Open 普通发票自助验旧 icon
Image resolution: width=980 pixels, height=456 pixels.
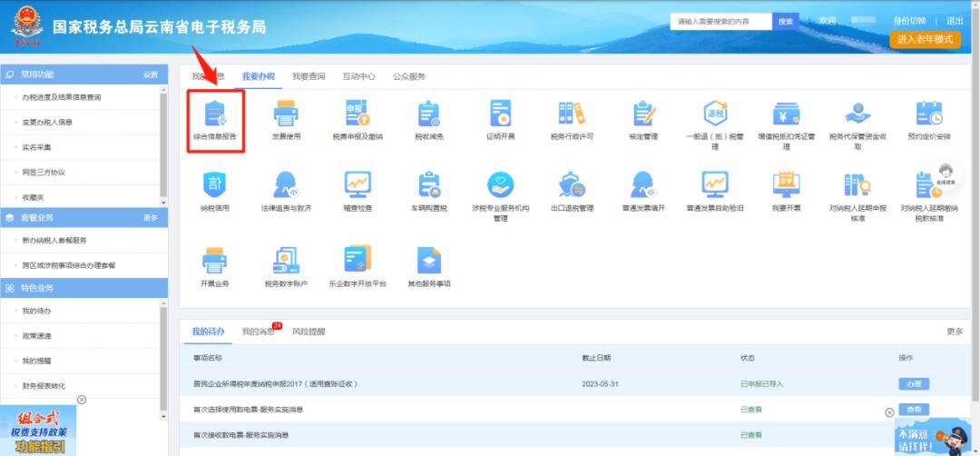[715, 184]
